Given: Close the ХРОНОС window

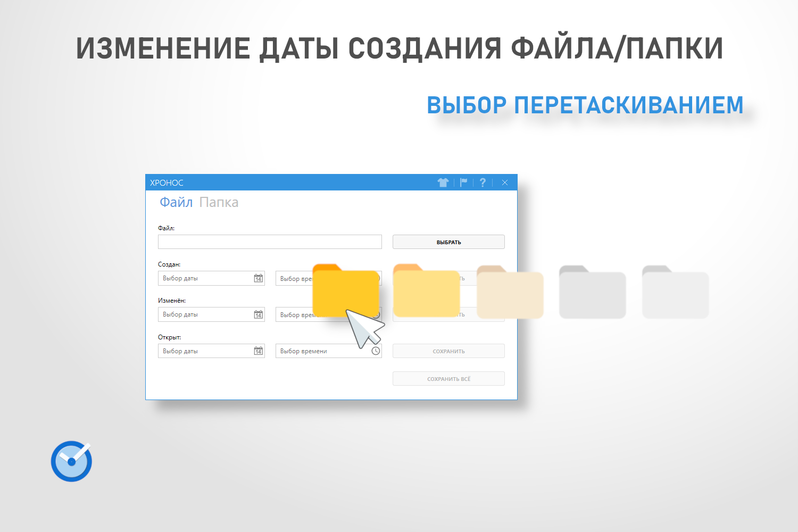Looking at the screenshot, I should [x=505, y=182].
